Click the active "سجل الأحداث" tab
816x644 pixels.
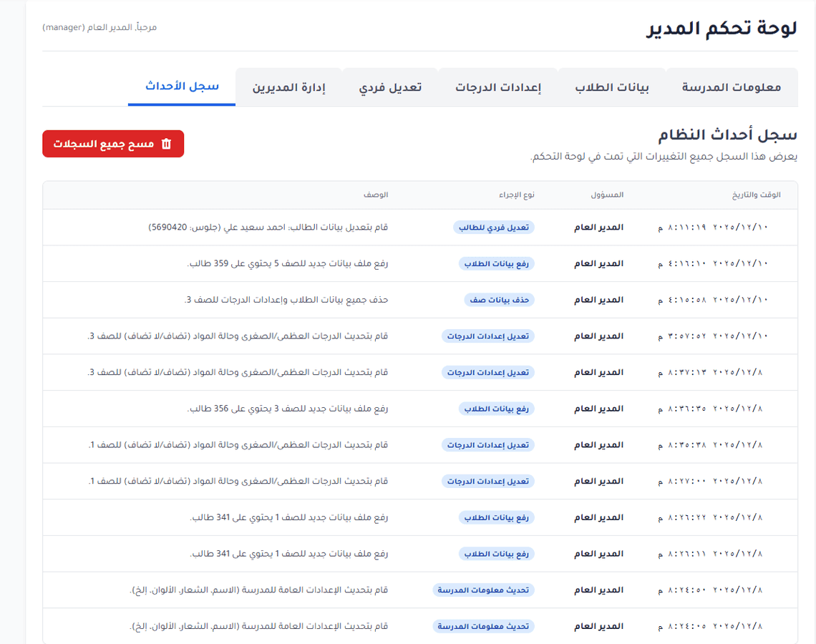click(x=181, y=87)
